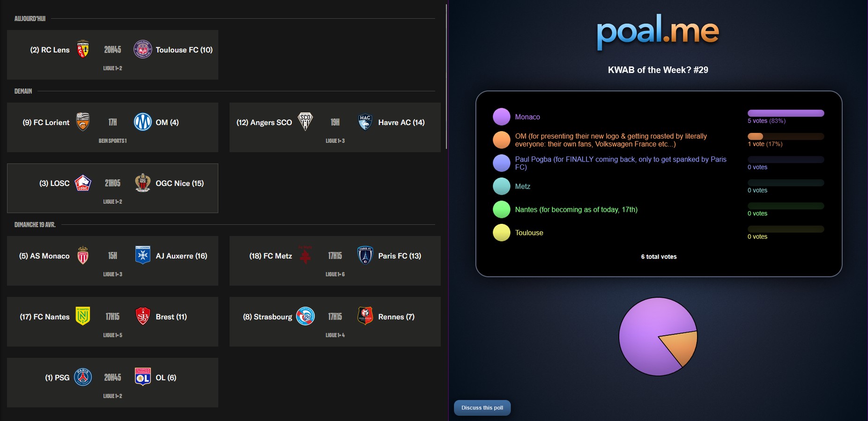Select the Angers SCO crest
Screen dimensions: 868x421
tap(305, 122)
